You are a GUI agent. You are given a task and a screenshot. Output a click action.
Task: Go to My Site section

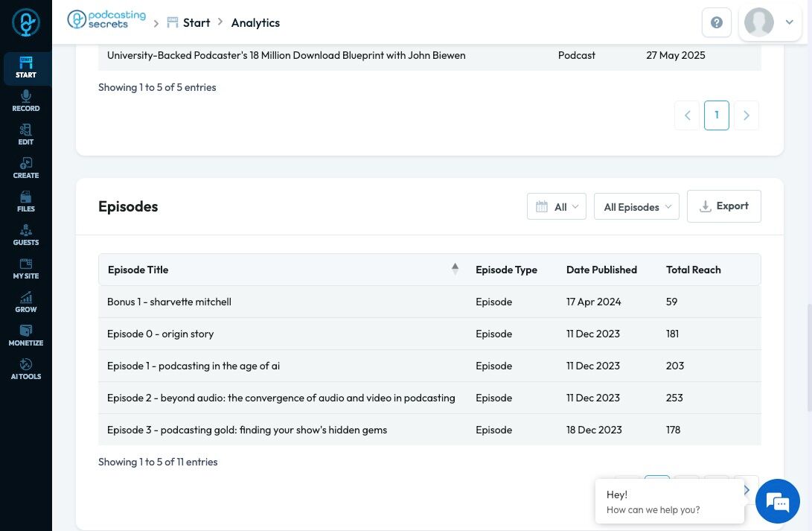tap(26, 269)
